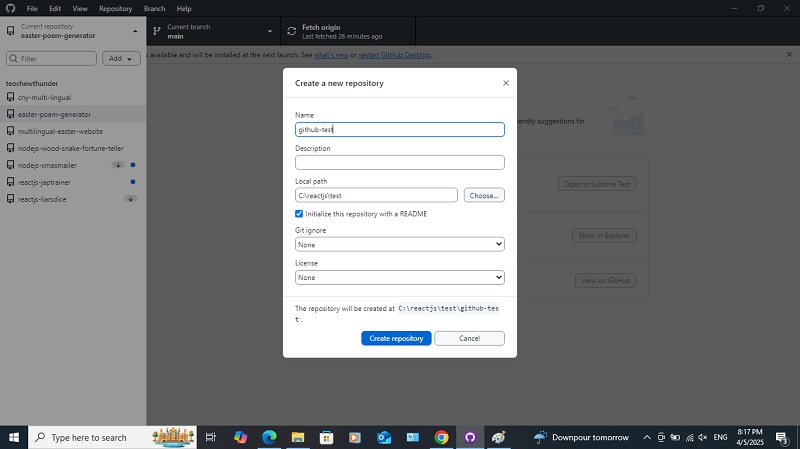Click the Local path field
Image resolution: width=800 pixels, height=449 pixels.
tap(376, 195)
